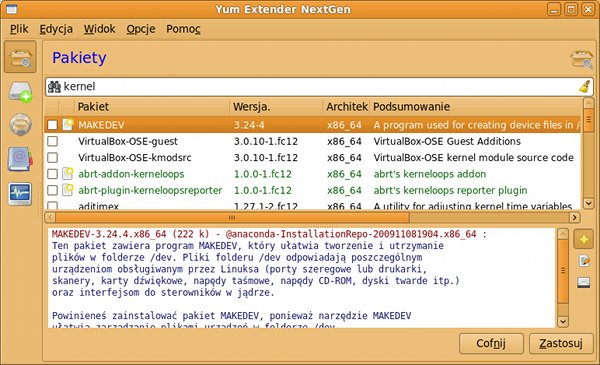Click the horizontal scrollbar thumb
The width and height of the screenshot is (600, 365).
[232, 218]
